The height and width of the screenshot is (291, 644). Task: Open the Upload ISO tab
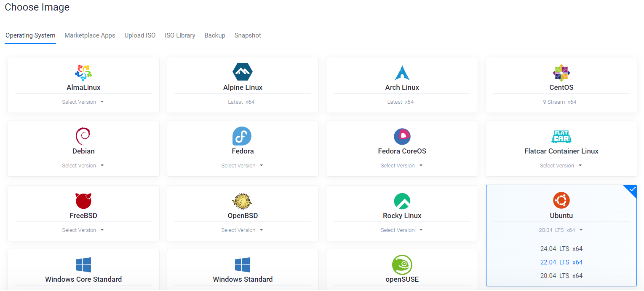tap(140, 35)
